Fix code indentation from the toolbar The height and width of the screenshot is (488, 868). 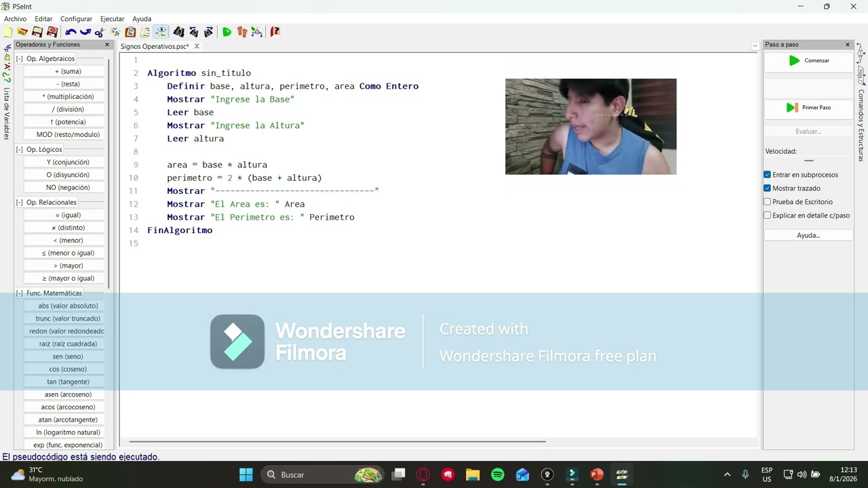(145, 32)
